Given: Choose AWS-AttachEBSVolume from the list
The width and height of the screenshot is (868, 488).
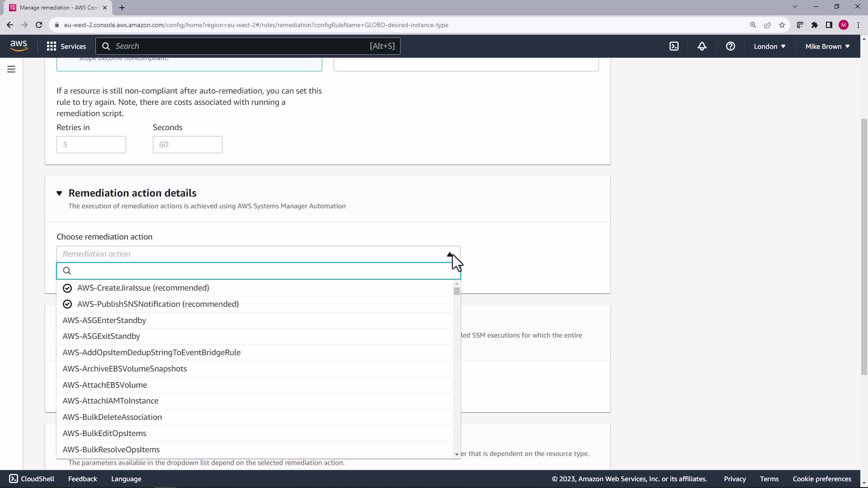Looking at the screenshot, I should pos(104,385).
